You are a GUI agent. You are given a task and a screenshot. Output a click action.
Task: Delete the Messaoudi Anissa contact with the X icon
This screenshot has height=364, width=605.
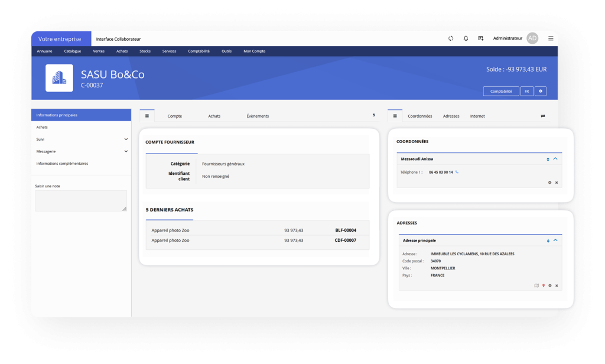pyautogui.click(x=556, y=183)
